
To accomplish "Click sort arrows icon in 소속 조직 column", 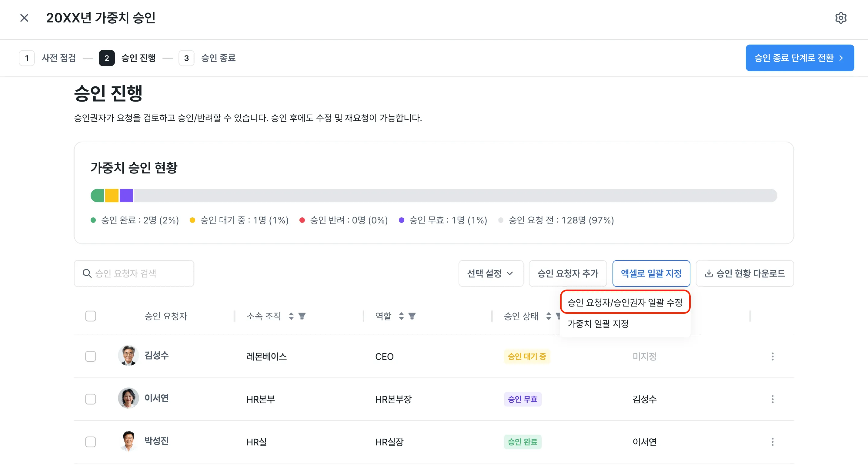I will click(291, 316).
